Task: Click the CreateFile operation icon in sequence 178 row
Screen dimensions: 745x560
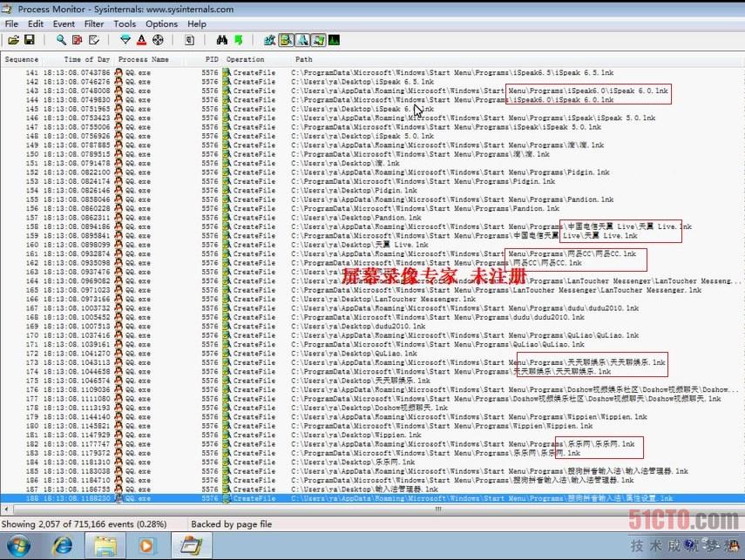Action: pyautogui.click(x=227, y=408)
